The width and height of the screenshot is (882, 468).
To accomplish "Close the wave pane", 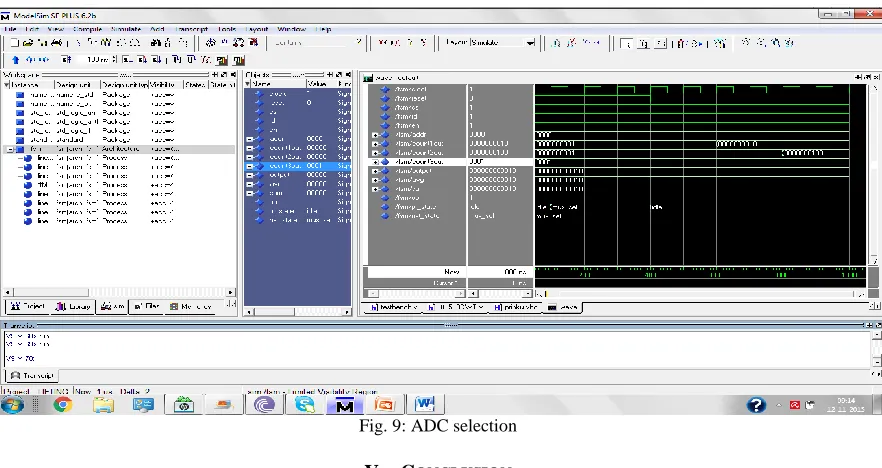I will 876,77.
